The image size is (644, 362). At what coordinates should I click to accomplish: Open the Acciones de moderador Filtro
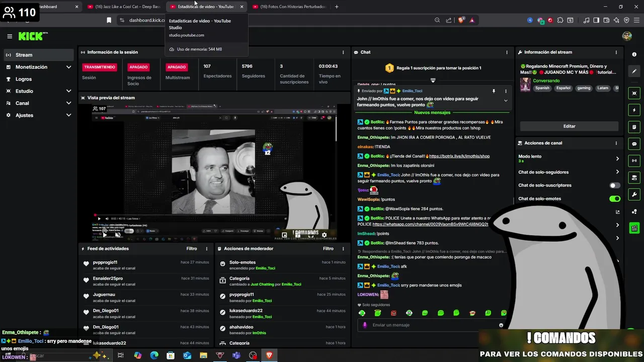328,249
